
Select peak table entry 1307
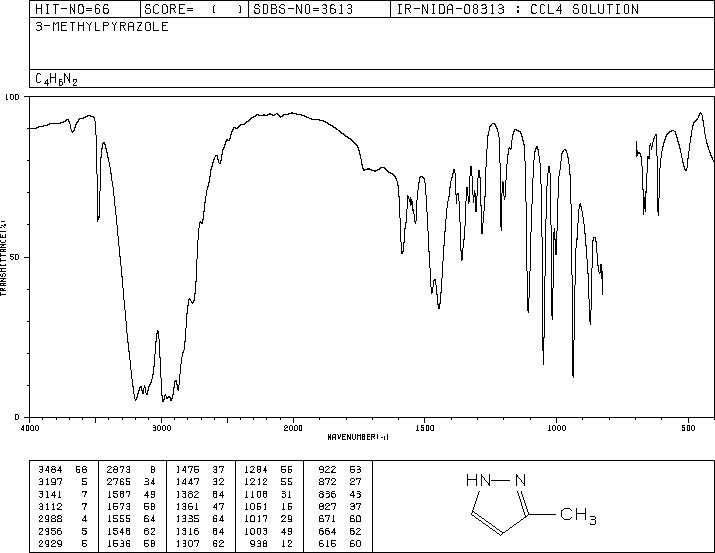tap(200, 544)
